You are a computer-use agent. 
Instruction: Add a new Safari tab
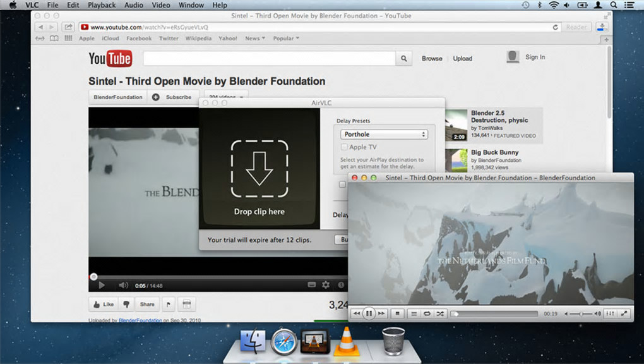[606, 39]
